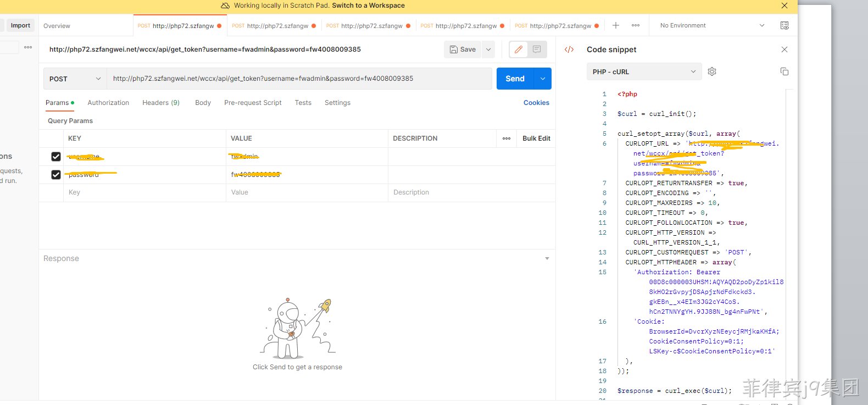
Task: Click the 'Click Send to get a response' text
Action: pos(297,367)
